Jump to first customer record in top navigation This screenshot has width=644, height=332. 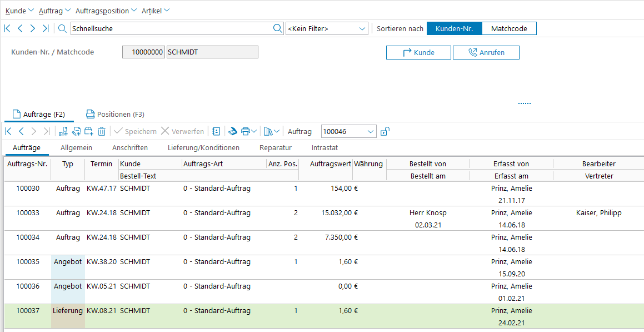[x=7, y=28]
